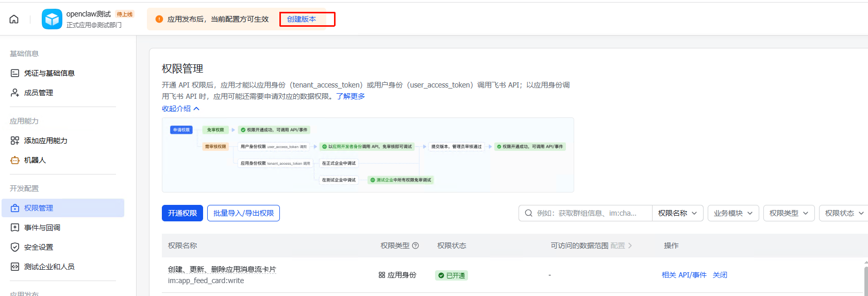
Task: Click the 批量导入/导出权限 button
Action: pyautogui.click(x=243, y=213)
